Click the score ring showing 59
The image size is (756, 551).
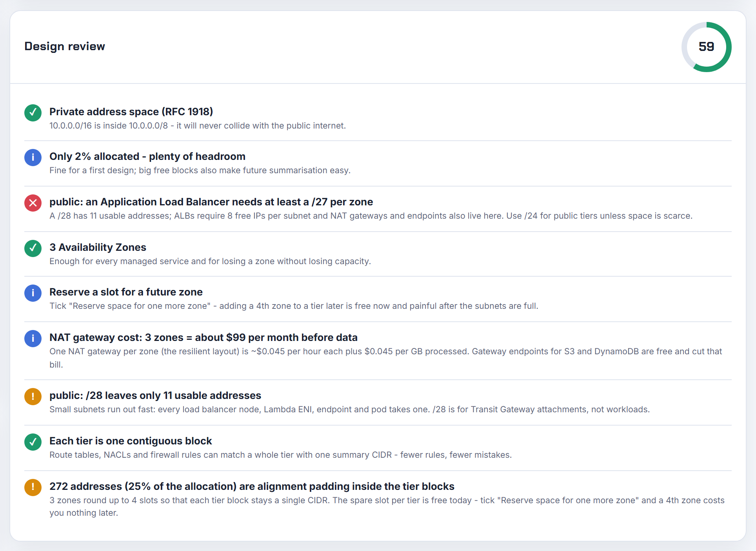707,47
